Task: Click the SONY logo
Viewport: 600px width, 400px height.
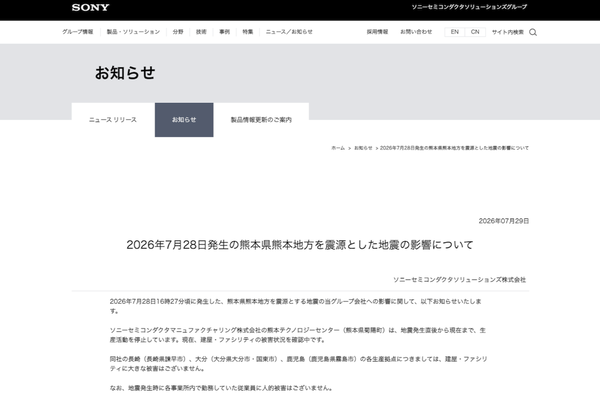Action: click(90, 7)
